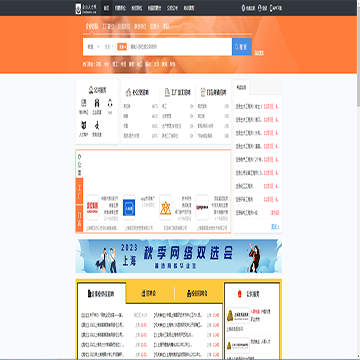Choose the underlined first tab above the search box
360x360 pixels.
pyautogui.click(x=91, y=27)
